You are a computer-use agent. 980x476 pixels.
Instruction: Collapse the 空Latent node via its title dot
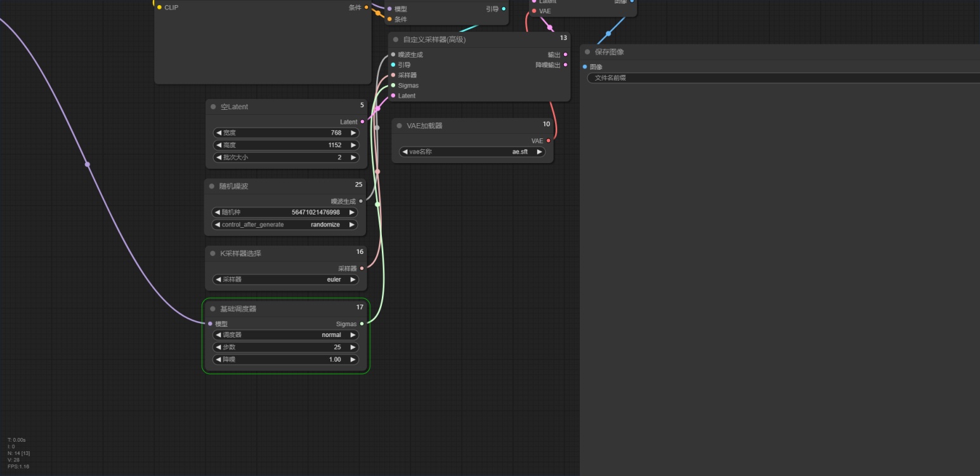[x=213, y=107]
